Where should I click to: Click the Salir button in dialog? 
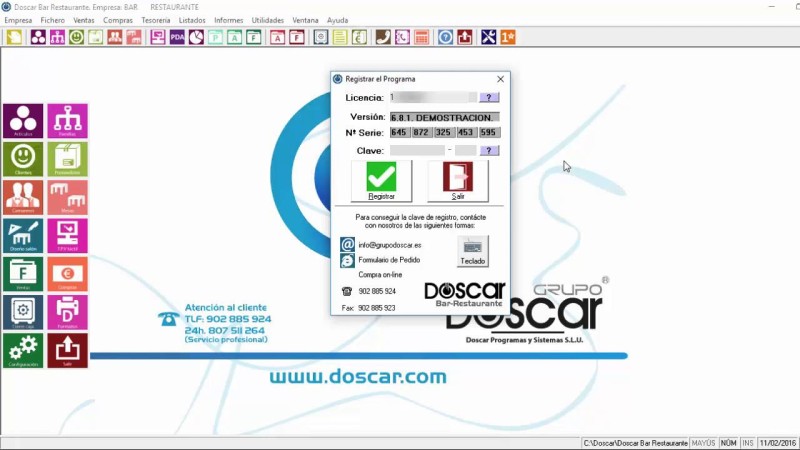pyautogui.click(x=458, y=181)
